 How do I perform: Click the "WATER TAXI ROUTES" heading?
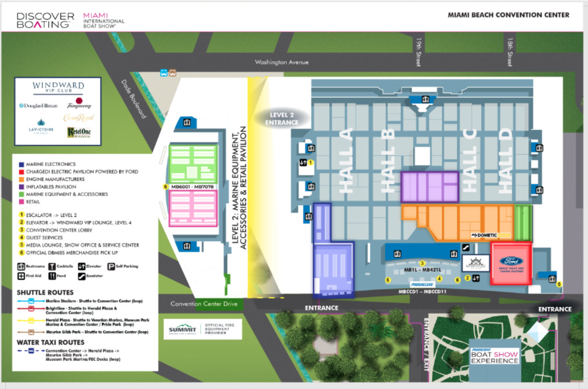coord(50,342)
